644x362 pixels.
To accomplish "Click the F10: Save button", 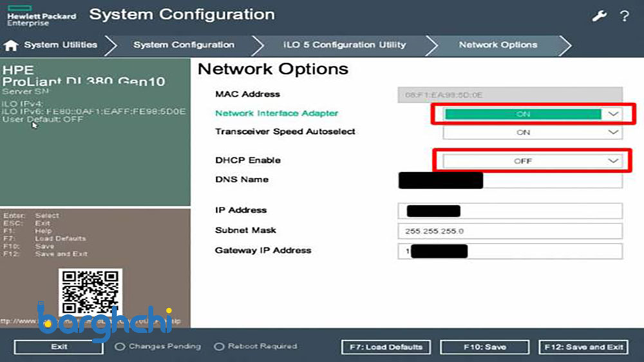I will pyautogui.click(x=485, y=347).
